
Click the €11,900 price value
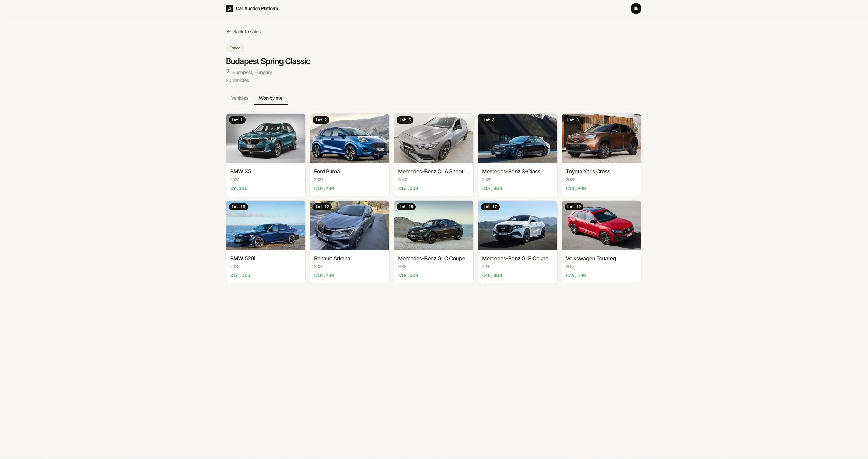[576, 188]
